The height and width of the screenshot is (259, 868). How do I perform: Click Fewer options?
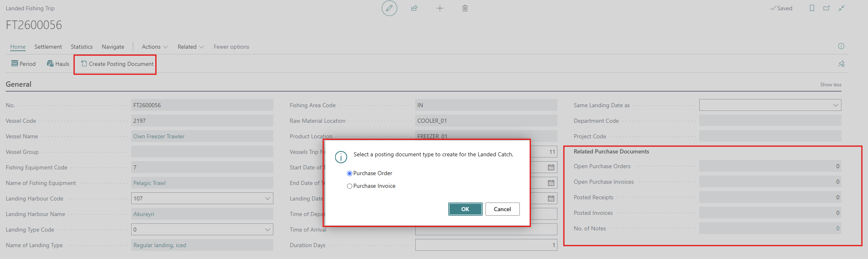[231, 47]
